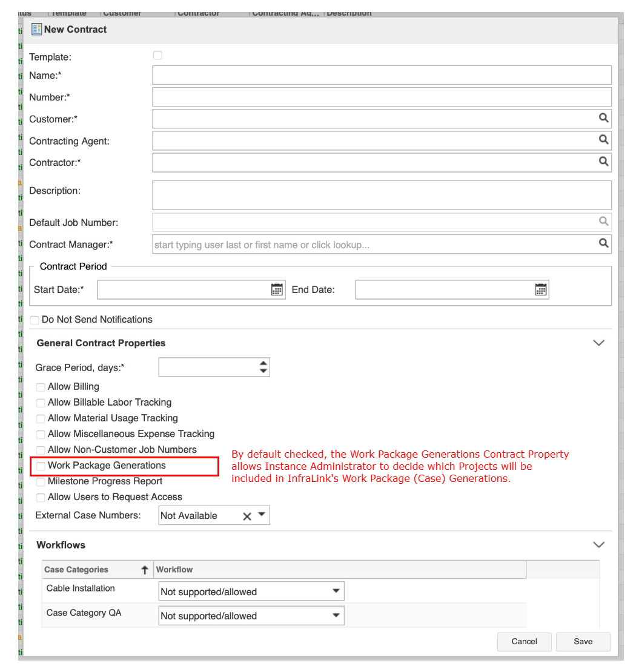636x672 pixels.
Task: Open the Start Date calendar picker
Action: (x=277, y=290)
